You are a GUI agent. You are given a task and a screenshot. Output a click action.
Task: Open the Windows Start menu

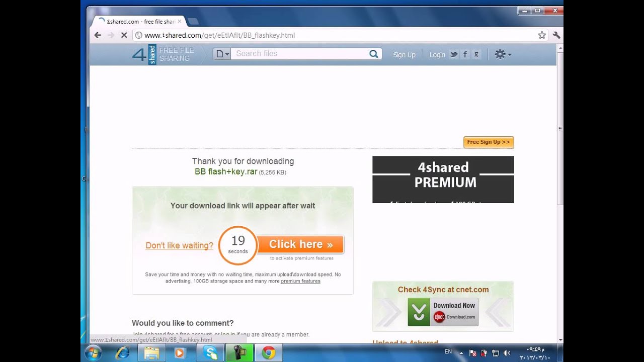[94, 353]
